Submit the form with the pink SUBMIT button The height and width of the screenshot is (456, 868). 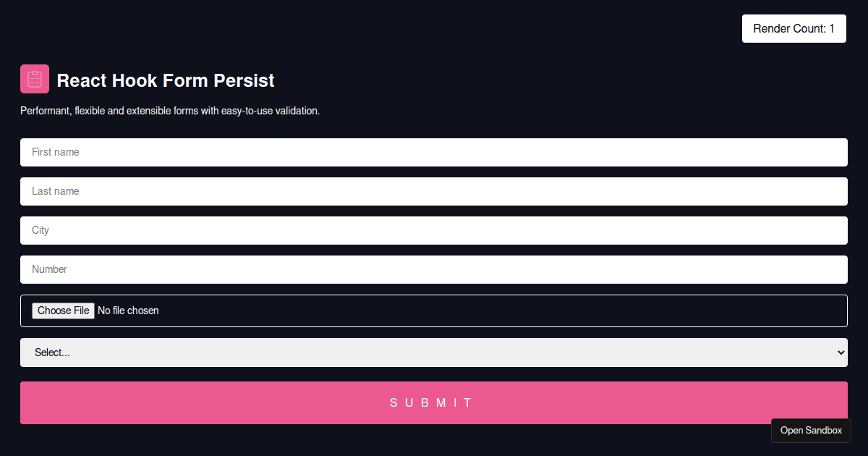(434, 402)
